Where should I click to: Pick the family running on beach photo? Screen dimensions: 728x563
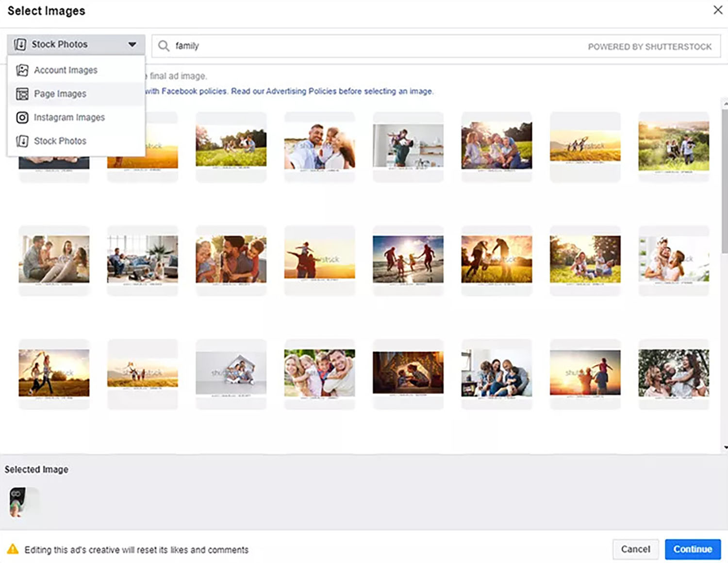click(408, 259)
